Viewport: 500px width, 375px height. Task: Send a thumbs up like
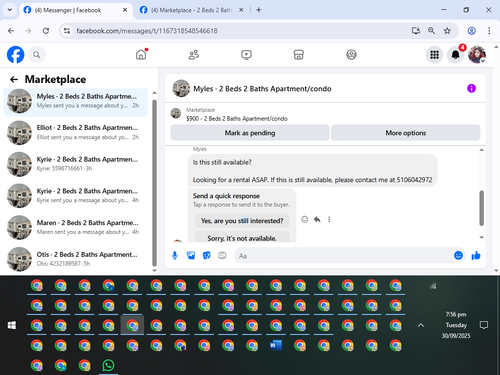[476, 255]
